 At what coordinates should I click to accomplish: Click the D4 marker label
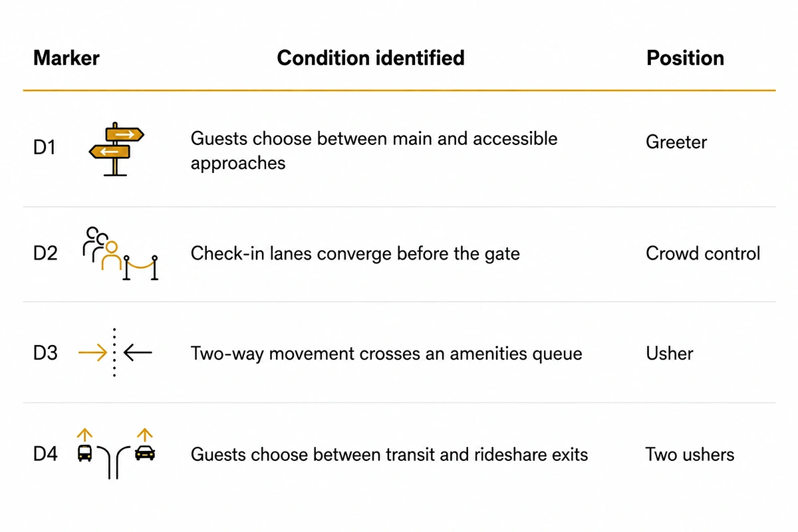(45, 454)
